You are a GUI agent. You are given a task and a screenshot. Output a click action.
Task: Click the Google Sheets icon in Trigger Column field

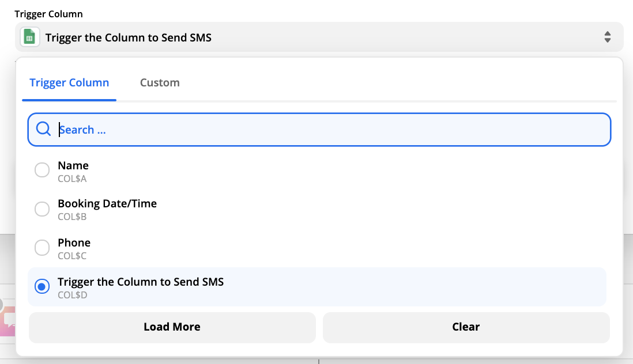click(x=29, y=37)
